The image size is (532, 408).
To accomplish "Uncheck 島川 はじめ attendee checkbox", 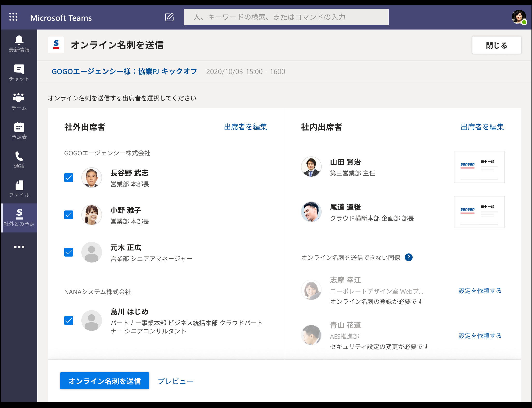I will click(x=68, y=320).
